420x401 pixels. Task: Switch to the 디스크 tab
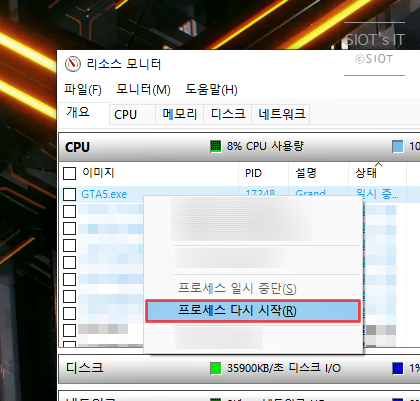228,114
